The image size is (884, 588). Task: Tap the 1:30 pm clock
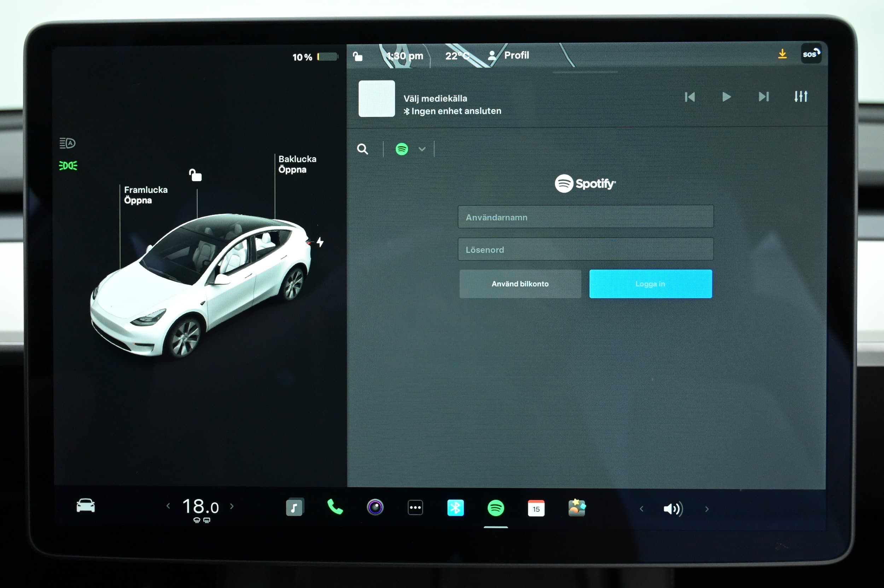click(x=405, y=56)
